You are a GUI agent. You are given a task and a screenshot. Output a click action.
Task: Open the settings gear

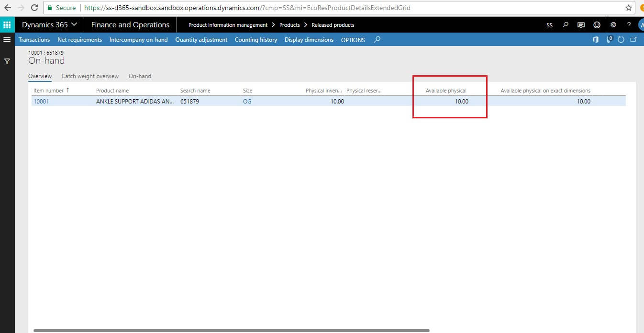[613, 25]
